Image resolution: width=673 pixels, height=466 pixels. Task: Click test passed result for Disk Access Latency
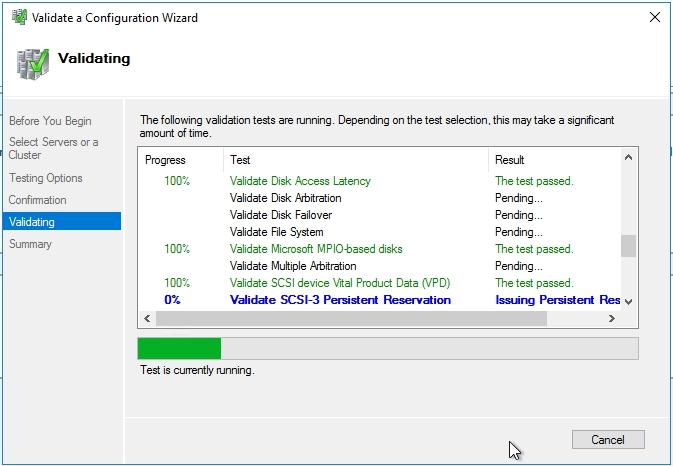pos(534,181)
